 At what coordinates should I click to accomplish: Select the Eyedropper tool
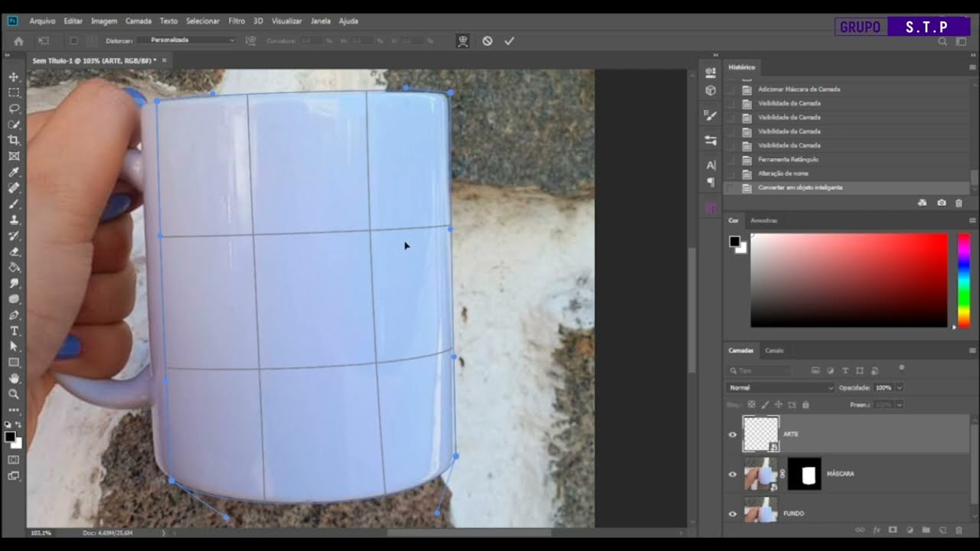pos(14,172)
